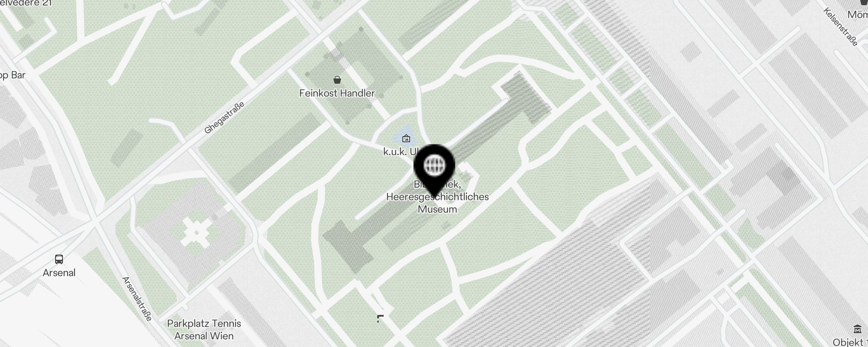
Task: Click the Arsenalstraße street label
Action: 137,299
